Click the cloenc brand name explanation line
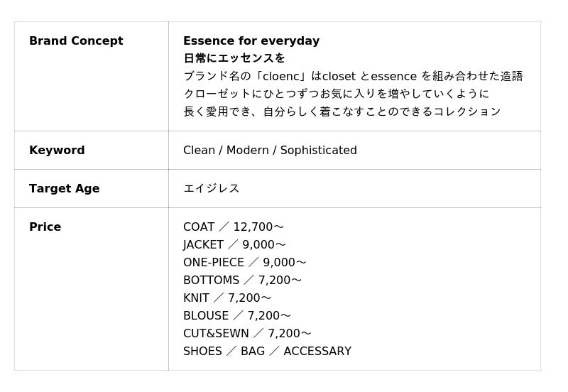Screen dimensions: 568x392 353,76
